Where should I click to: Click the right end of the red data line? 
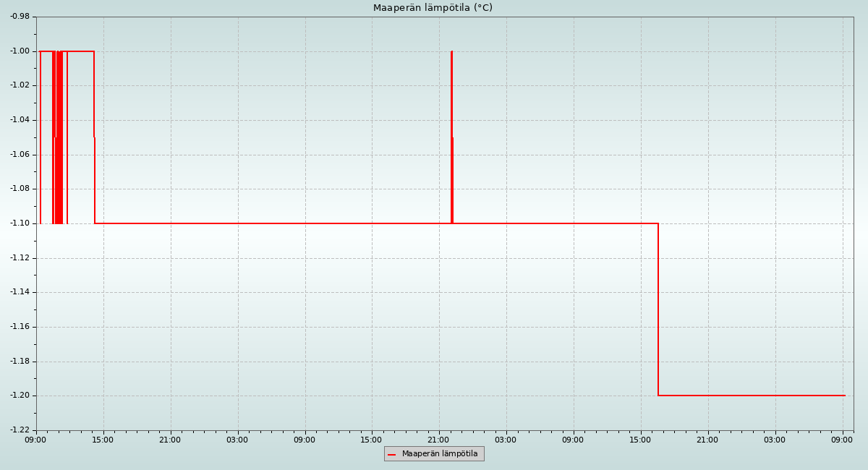pos(844,396)
